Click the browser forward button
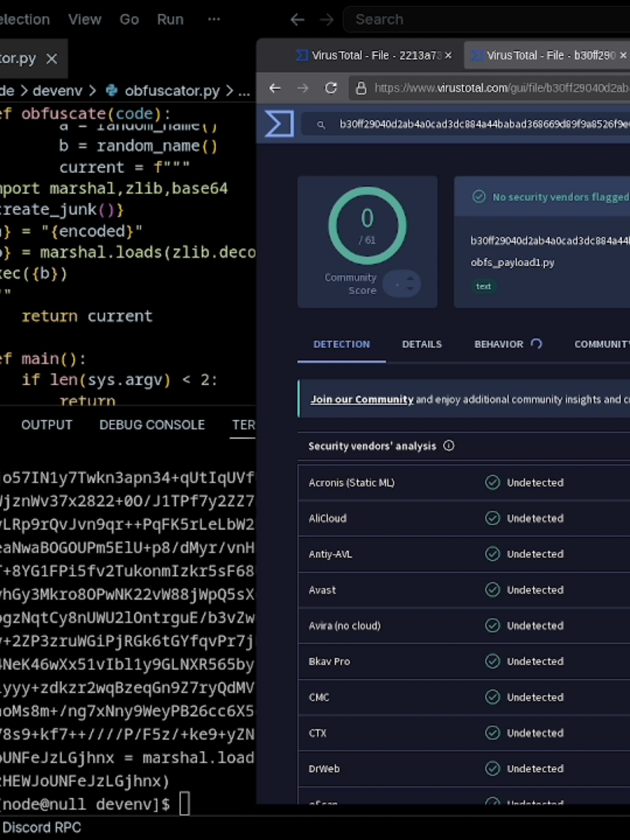630x840 pixels. point(303,88)
